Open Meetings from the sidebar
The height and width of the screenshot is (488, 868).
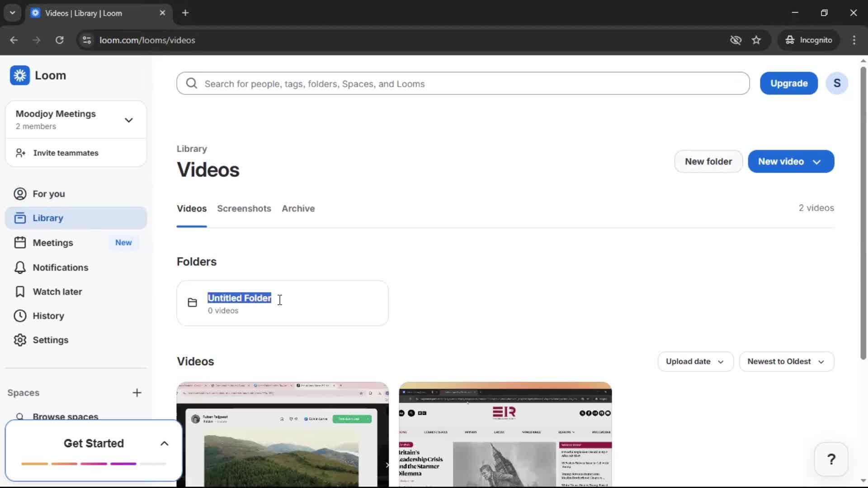coord(52,243)
